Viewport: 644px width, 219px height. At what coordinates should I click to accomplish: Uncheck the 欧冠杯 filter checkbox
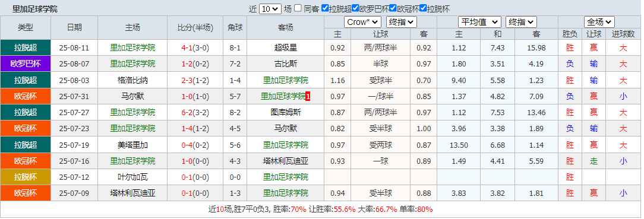393,8
